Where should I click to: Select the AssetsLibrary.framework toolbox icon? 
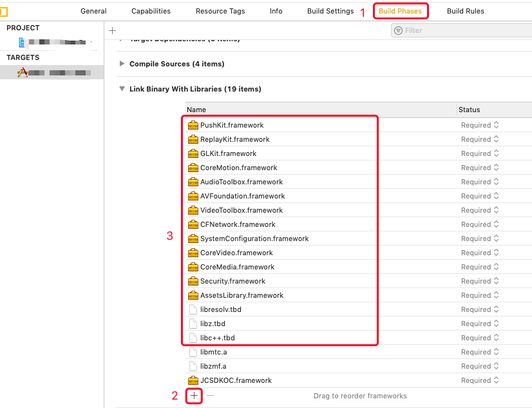[193, 295]
